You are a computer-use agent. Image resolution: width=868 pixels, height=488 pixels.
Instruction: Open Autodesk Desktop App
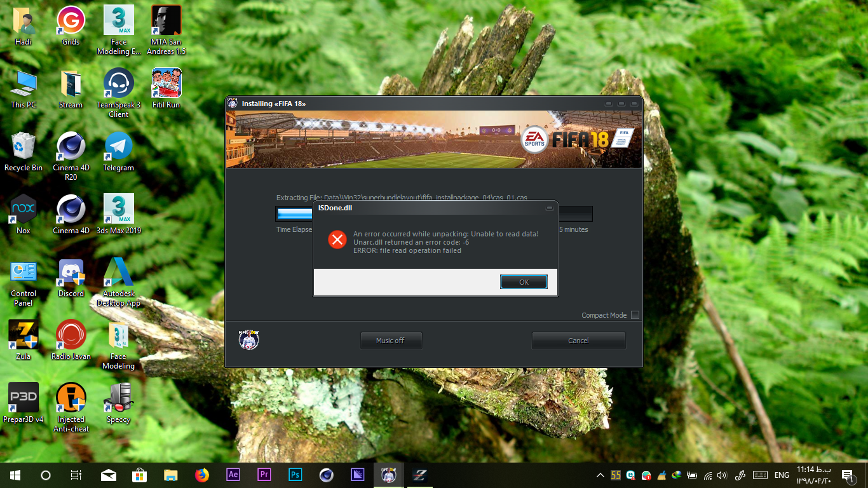(x=119, y=282)
